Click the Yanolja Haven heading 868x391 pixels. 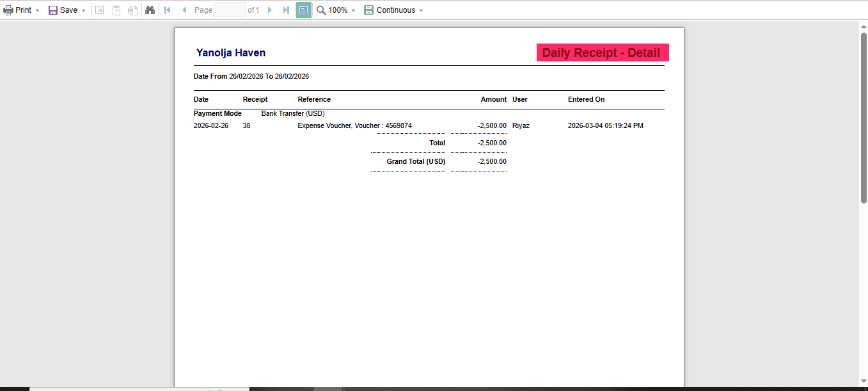coord(231,53)
